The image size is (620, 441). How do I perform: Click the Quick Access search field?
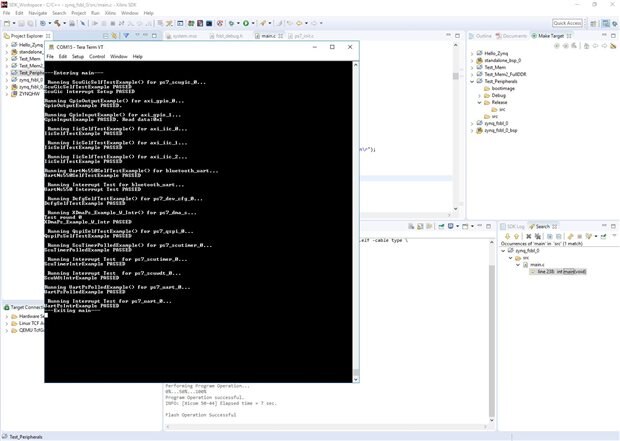click(567, 23)
